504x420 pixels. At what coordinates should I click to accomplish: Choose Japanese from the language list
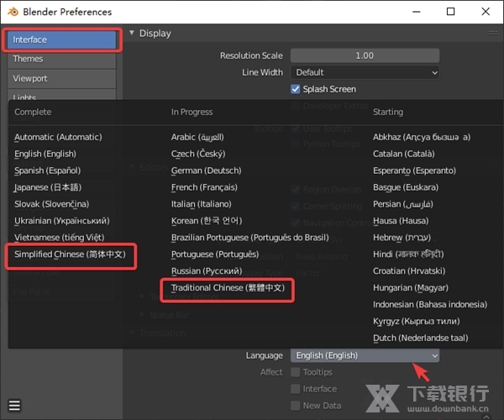[x=55, y=187]
